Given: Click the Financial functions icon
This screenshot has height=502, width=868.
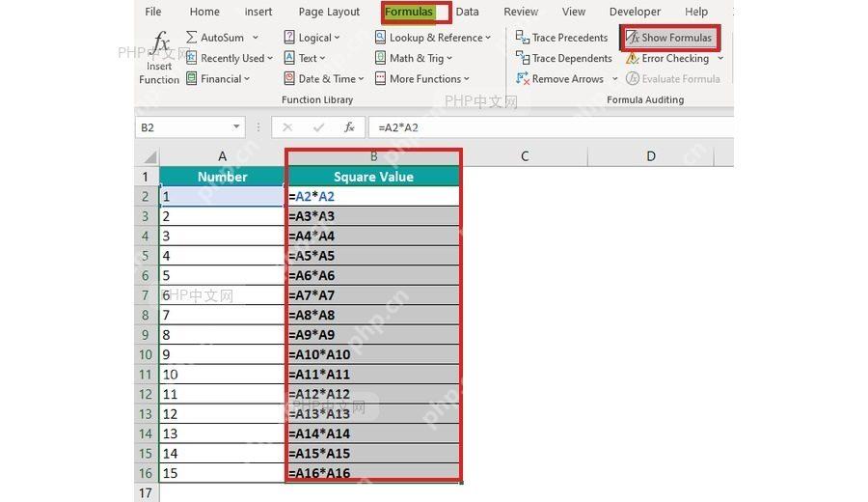Looking at the screenshot, I should click(x=192, y=78).
